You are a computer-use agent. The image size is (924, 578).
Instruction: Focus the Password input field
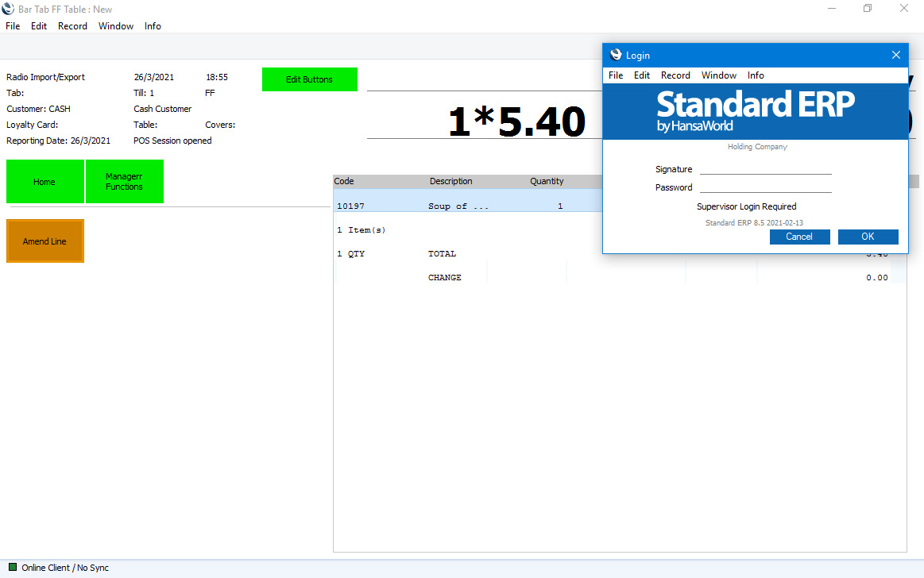pyautogui.click(x=765, y=187)
